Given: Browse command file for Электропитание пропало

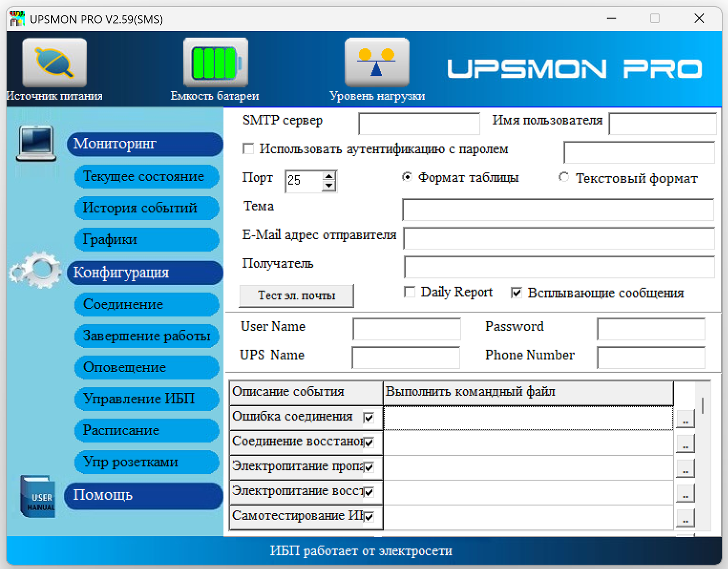Looking at the screenshot, I should (x=685, y=469).
